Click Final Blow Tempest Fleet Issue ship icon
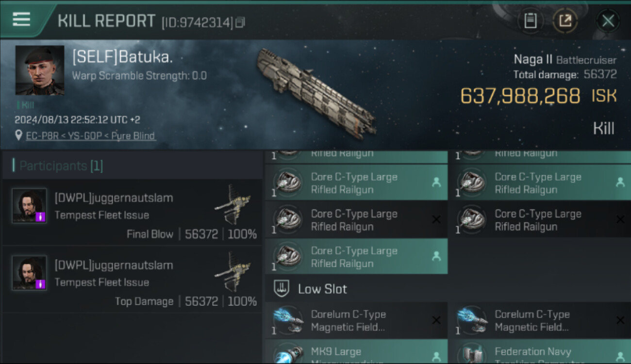The width and height of the screenshot is (631, 364). click(x=233, y=204)
